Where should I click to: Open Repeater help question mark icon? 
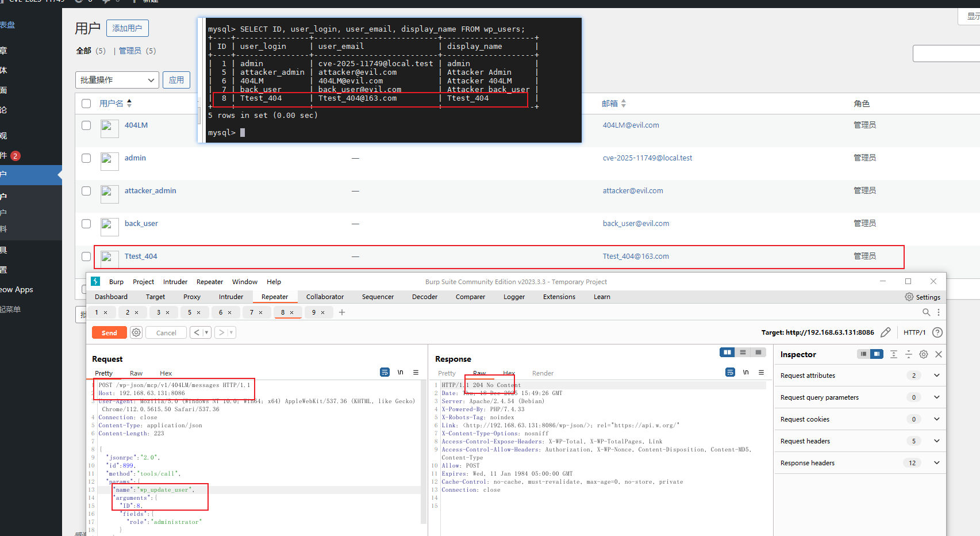click(937, 332)
